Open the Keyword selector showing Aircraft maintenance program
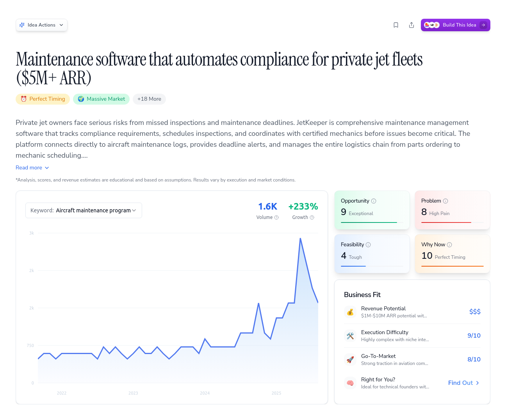This screenshot has height=420, width=506. click(x=84, y=210)
